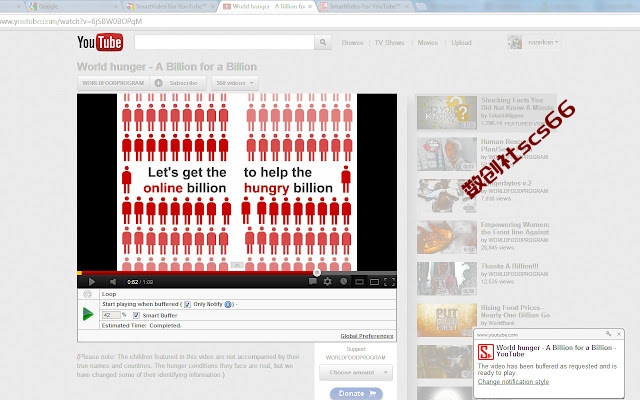This screenshot has height=400, width=640.
Task: Click Empowering Women video title link
Action: click(x=515, y=228)
